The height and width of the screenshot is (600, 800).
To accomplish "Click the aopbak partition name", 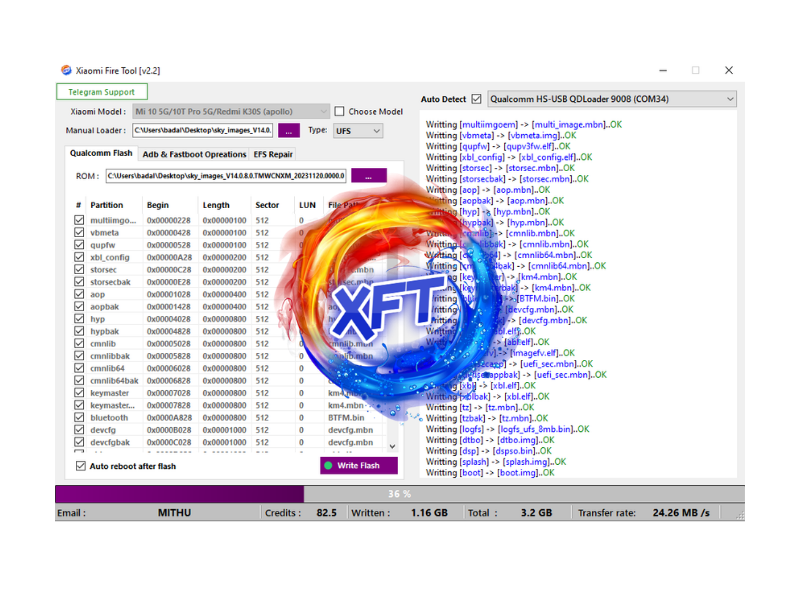I will [104, 307].
